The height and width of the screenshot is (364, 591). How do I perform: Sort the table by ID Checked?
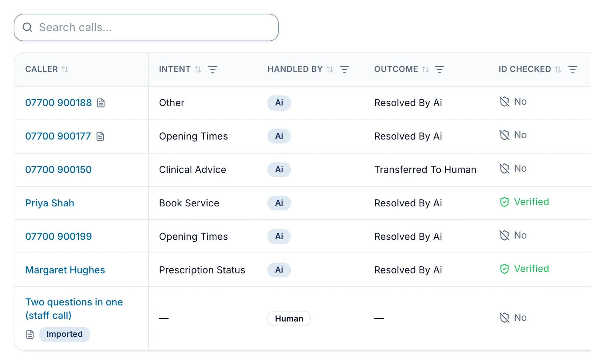[x=558, y=69]
